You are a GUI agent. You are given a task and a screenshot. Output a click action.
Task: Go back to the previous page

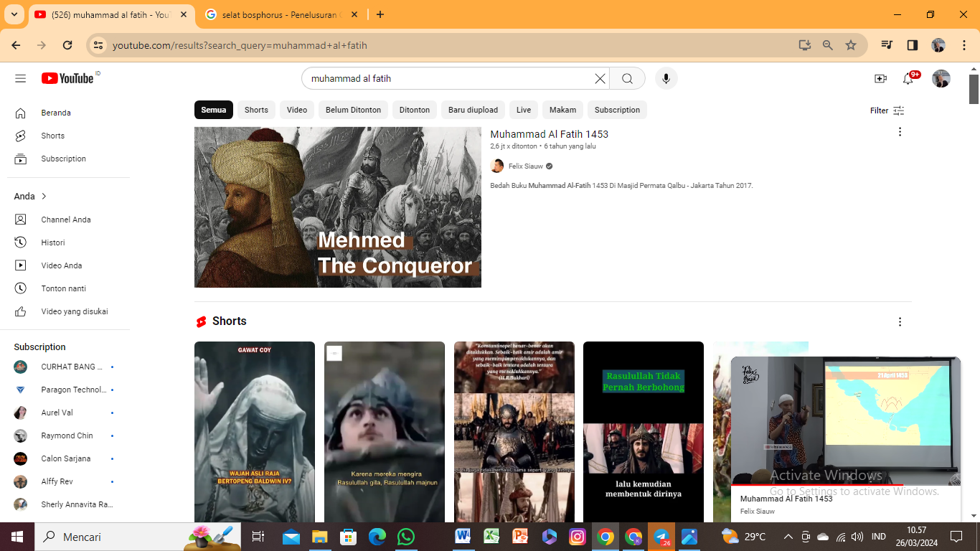click(x=17, y=45)
